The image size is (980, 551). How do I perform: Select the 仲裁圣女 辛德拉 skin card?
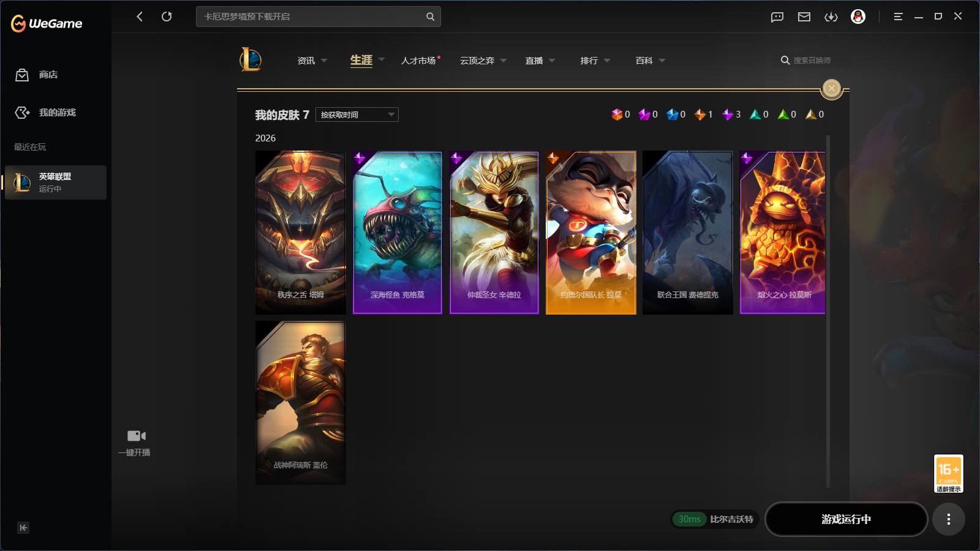click(494, 233)
